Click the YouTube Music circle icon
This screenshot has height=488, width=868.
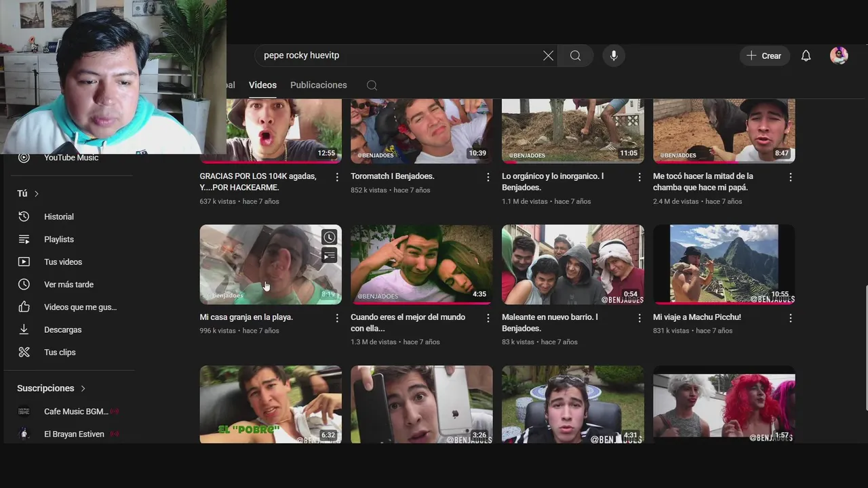point(24,158)
